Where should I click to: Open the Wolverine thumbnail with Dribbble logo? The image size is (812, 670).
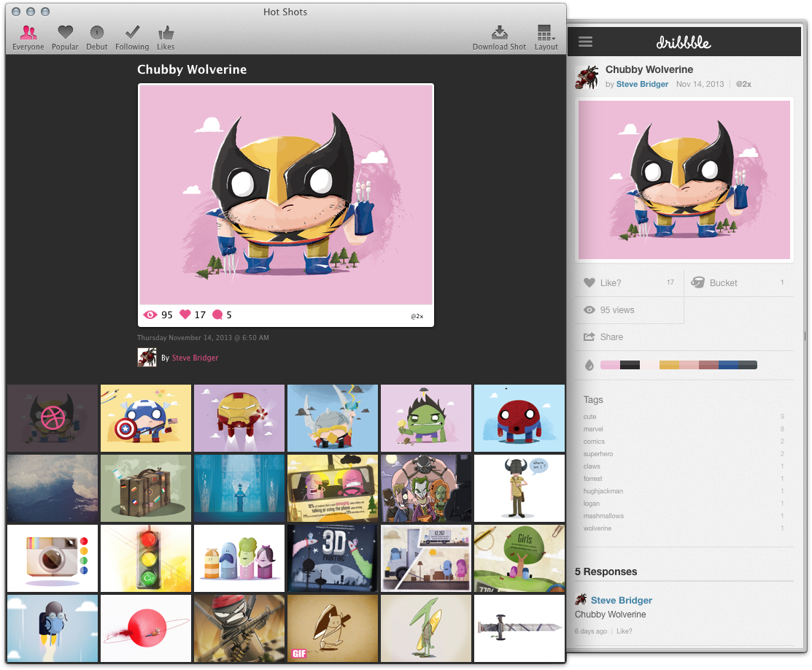click(x=53, y=418)
